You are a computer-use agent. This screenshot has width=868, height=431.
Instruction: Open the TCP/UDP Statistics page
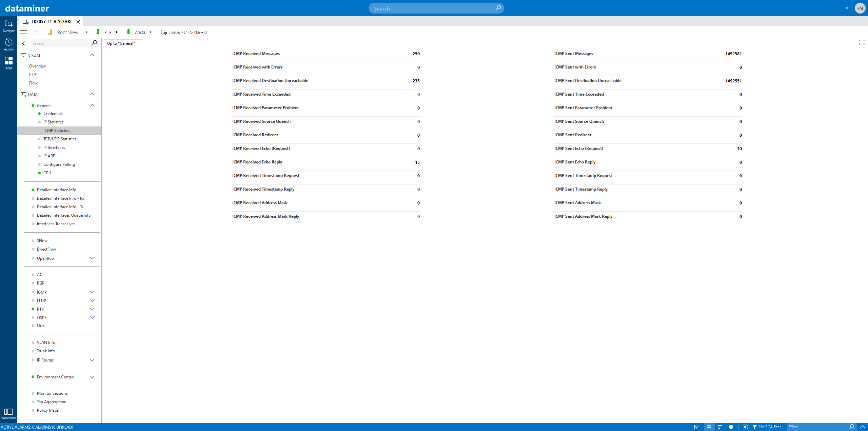click(60, 139)
